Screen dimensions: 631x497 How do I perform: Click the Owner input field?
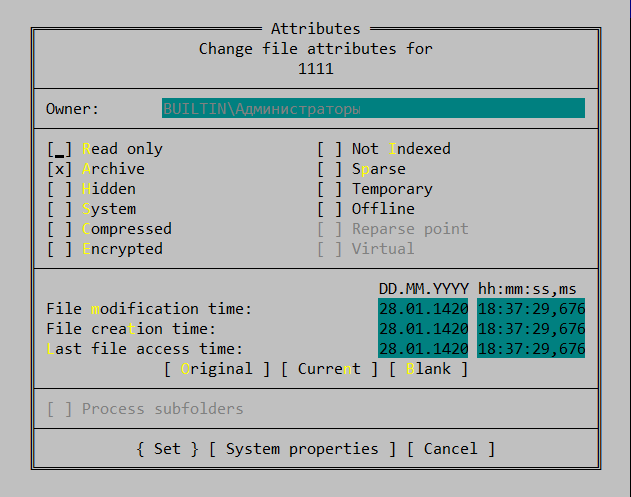(373, 108)
